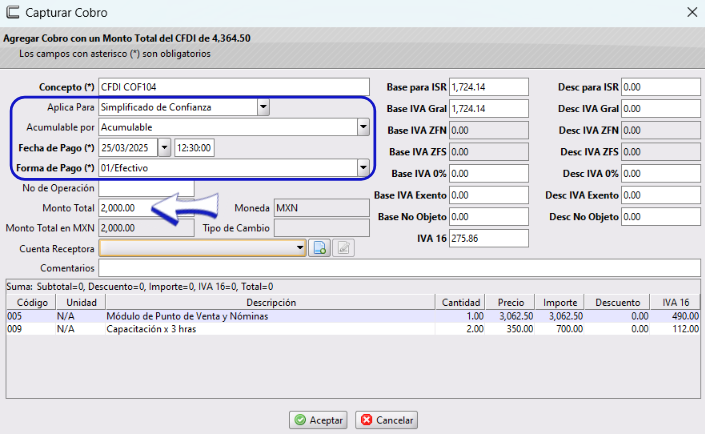Click the Desc IVA ZFS field

point(661,152)
